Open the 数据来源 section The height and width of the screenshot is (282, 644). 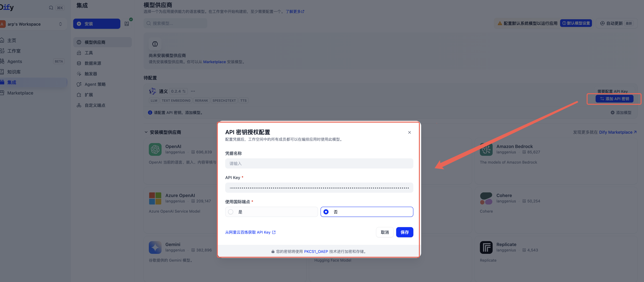tap(102, 63)
